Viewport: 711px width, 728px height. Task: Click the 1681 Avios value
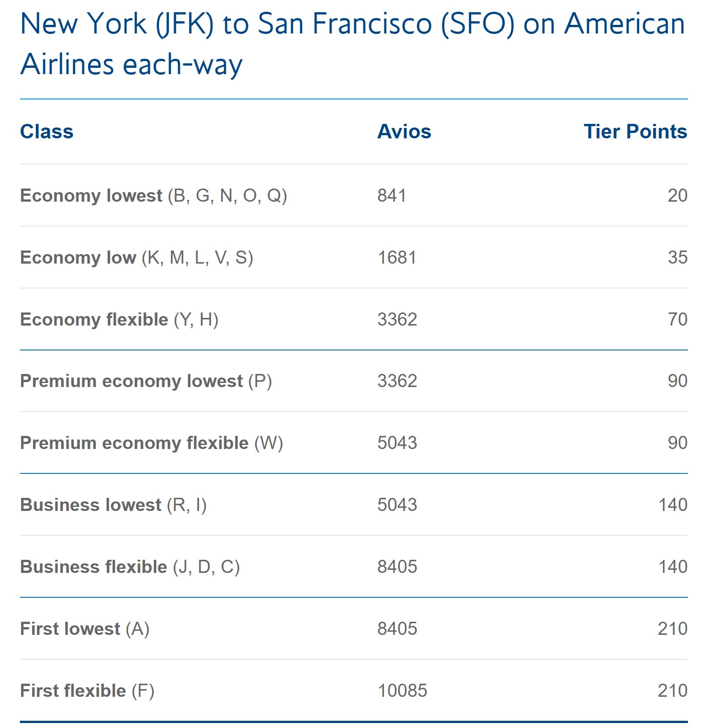click(397, 258)
